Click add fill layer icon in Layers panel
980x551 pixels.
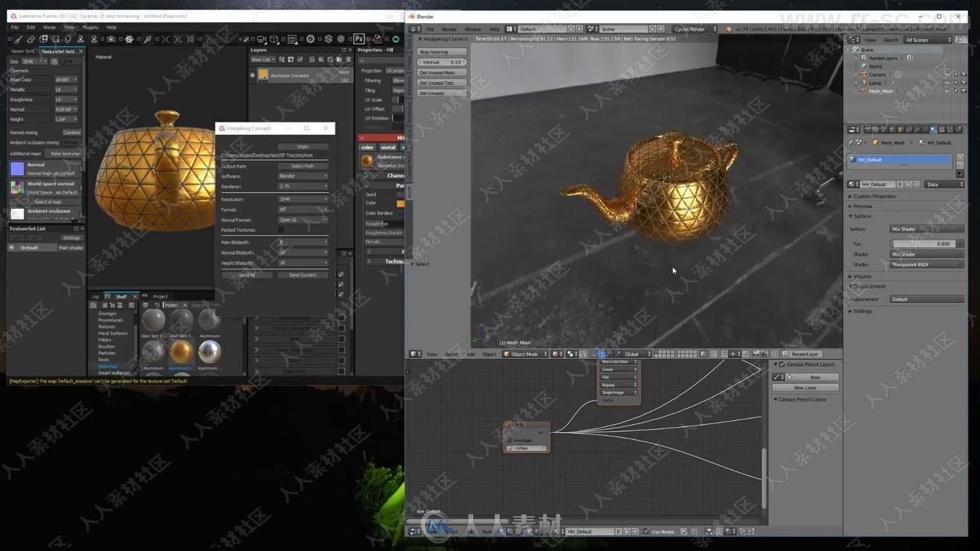pyautogui.click(x=321, y=59)
